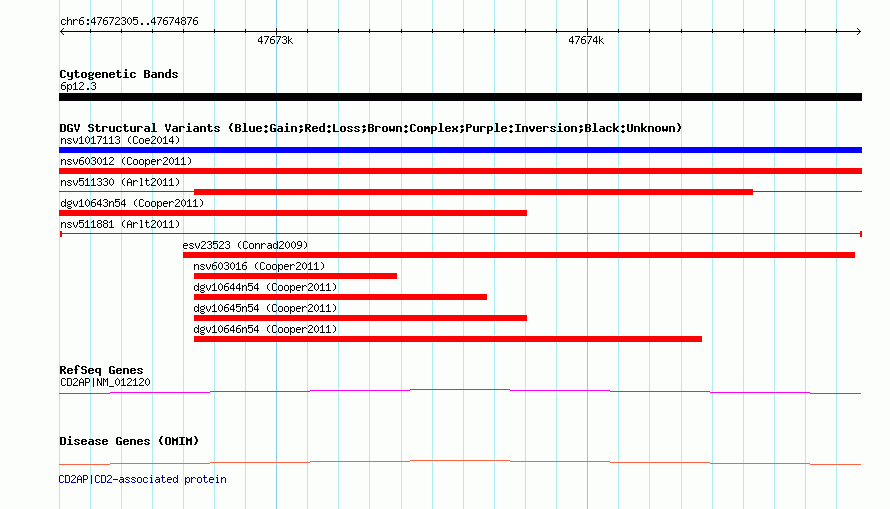Click the magenta CD2AP RefSeq gene line
This screenshot has width=890, height=509.
click(460, 391)
